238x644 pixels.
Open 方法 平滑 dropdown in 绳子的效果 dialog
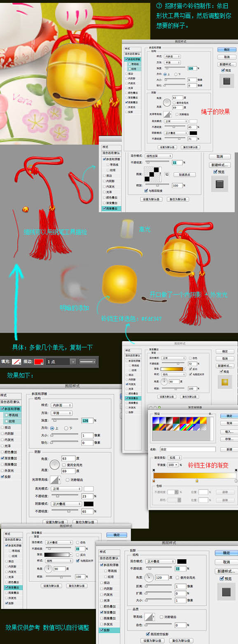(x=173, y=62)
